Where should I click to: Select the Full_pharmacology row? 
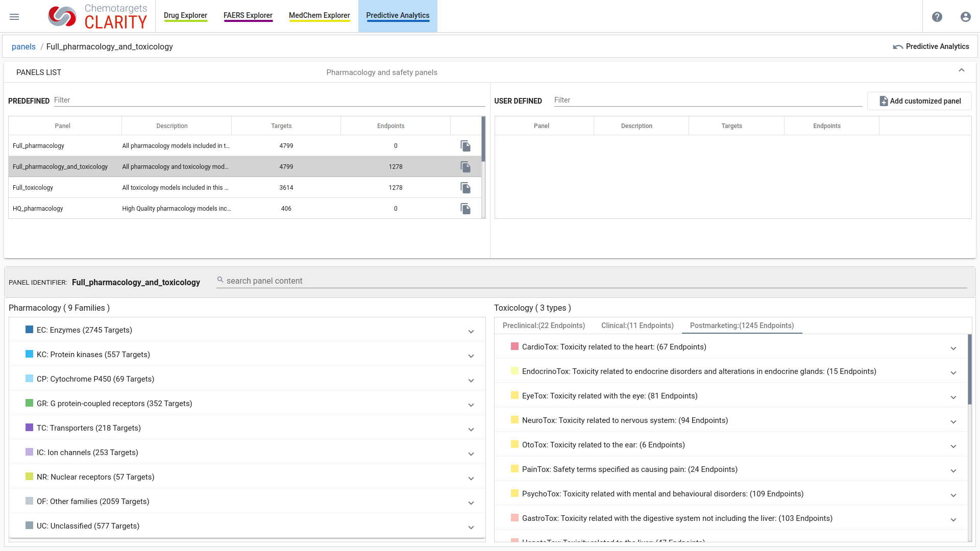(245, 146)
